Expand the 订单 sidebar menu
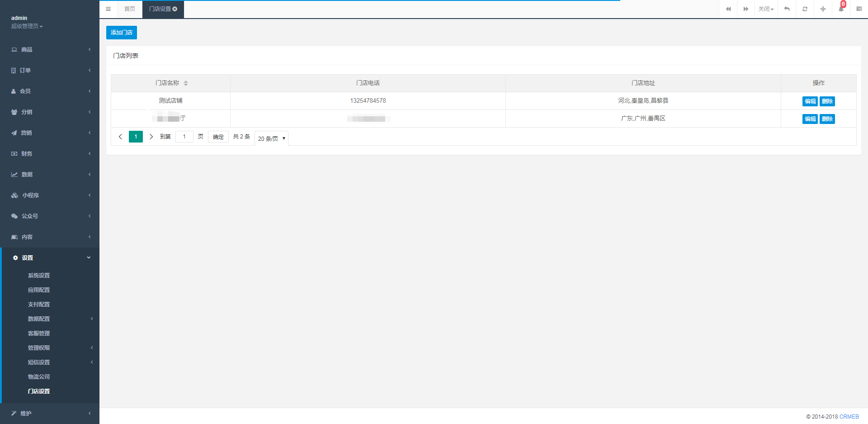 (50, 70)
